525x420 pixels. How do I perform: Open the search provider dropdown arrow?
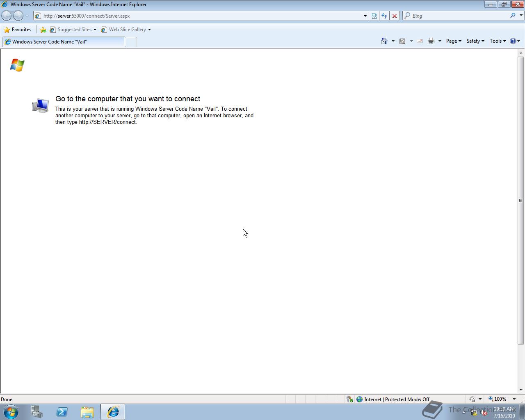pos(521,16)
